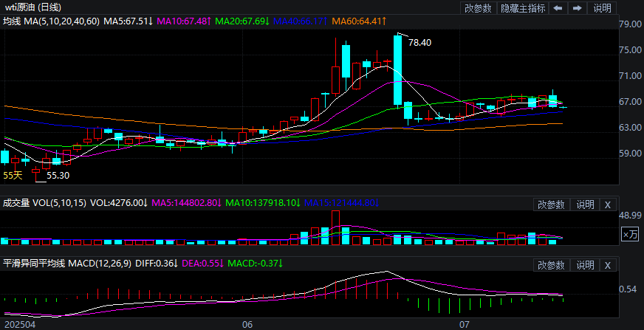Click the 59.00 price axis label
Screen dimensions: 644x330
coord(630,154)
